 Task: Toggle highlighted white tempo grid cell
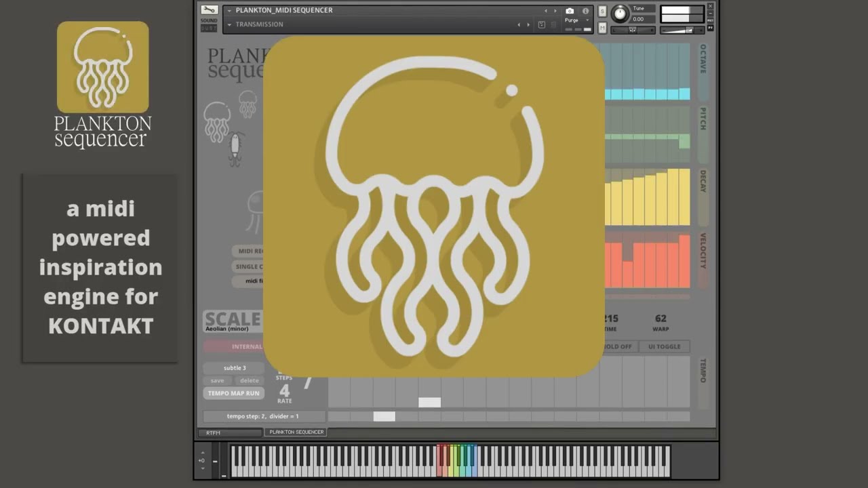click(x=429, y=403)
